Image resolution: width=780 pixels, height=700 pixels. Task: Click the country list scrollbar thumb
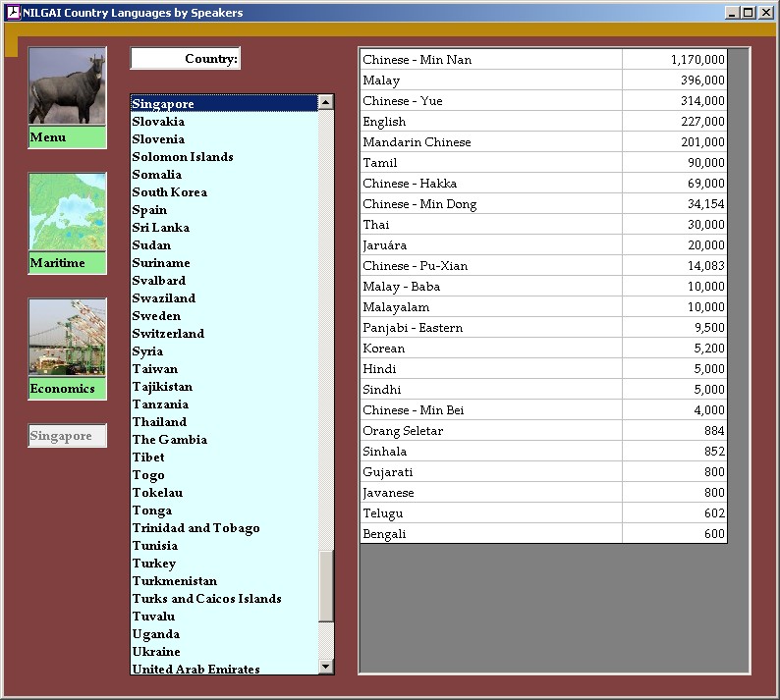pos(326,585)
